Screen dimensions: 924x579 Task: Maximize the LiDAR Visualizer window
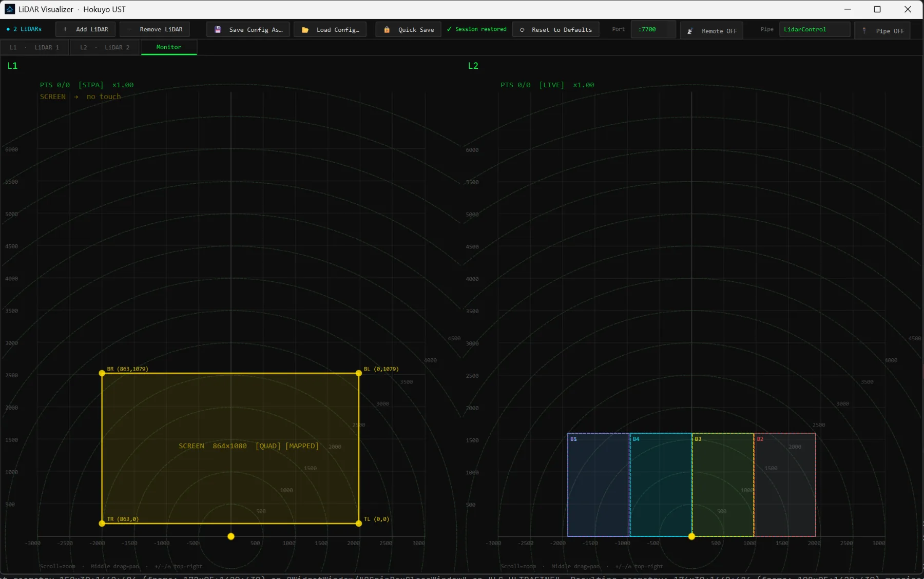pyautogui.click(x=877, y=9)
